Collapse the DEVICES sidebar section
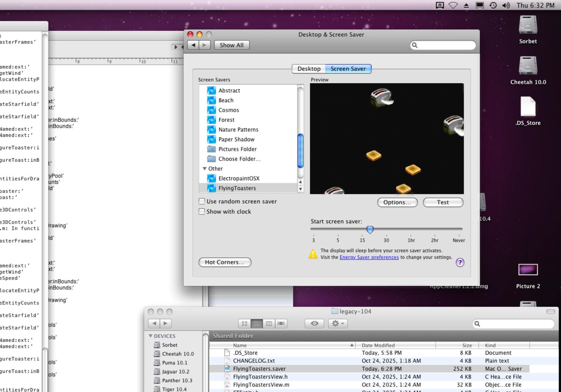Viewport: 561px width, 392px height. (x=151, y=336)
